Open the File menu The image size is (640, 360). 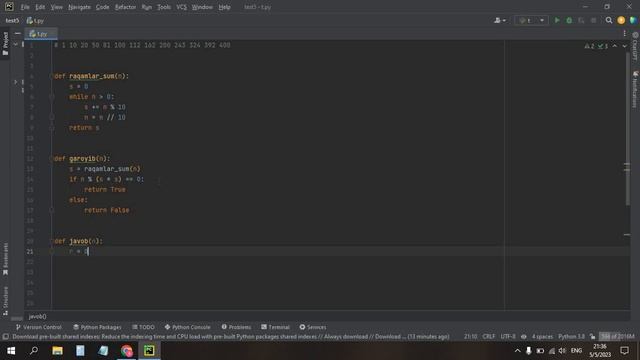tap(25, 7)
